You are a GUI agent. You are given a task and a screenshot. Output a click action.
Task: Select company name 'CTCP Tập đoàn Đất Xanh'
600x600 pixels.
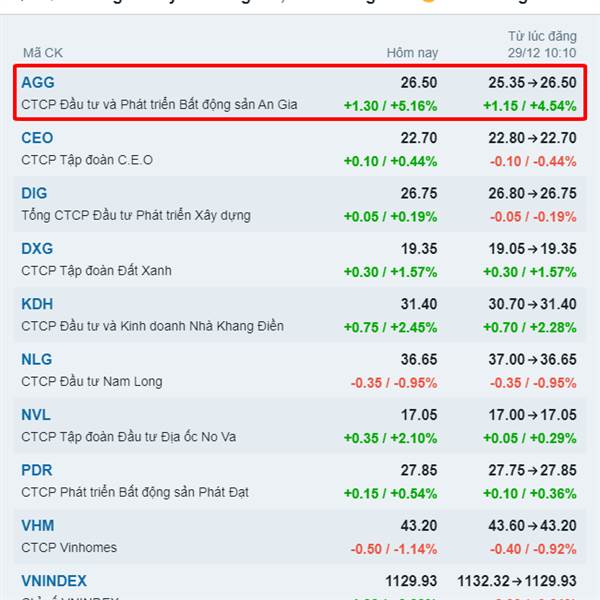[x=96, y=271]
